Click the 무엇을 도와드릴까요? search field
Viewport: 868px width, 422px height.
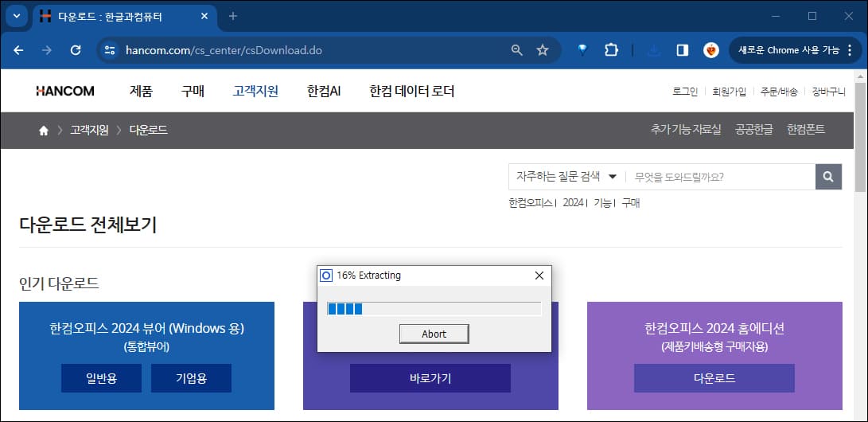pyautogui.click(x=721, y=177)
